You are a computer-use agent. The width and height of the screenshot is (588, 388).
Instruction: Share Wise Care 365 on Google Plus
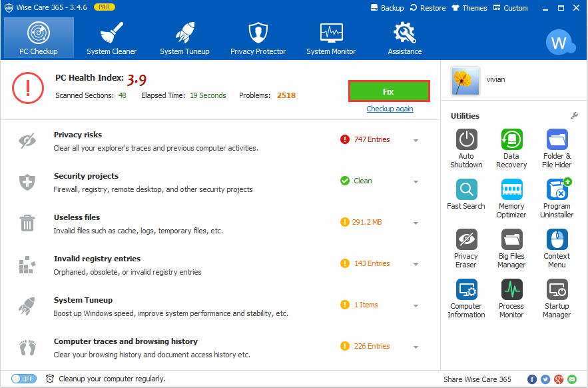559,379
